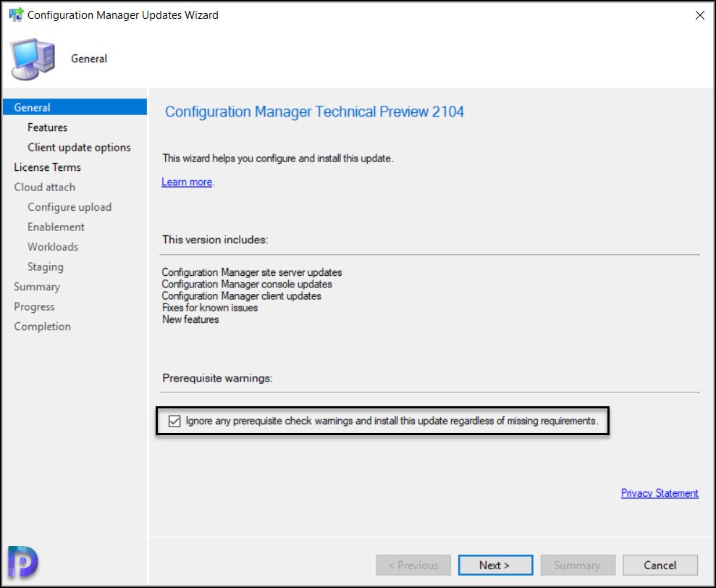The width and height of the screenshot is (716, 588).
Task: Click the 'Prerequisite warnings:' label
Action: 217,378
